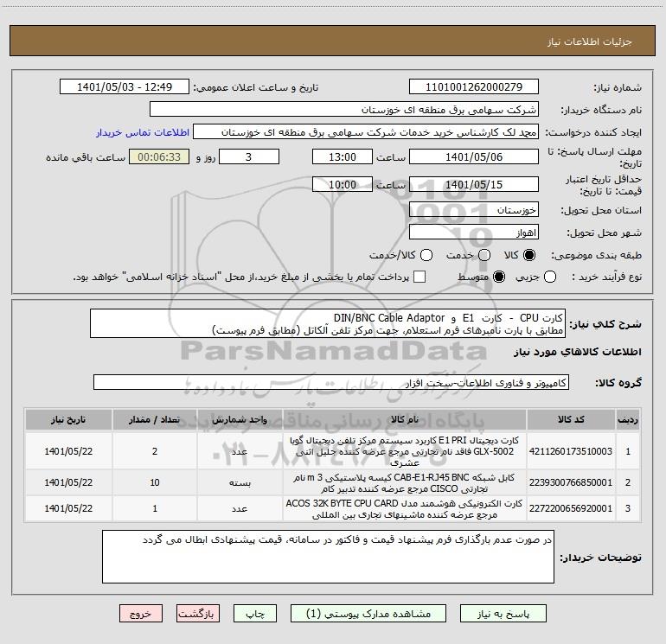Screen dimensions: 666x644
Task: Open اطلاعات تماس خریدار link
Action: tap(143, 132)
